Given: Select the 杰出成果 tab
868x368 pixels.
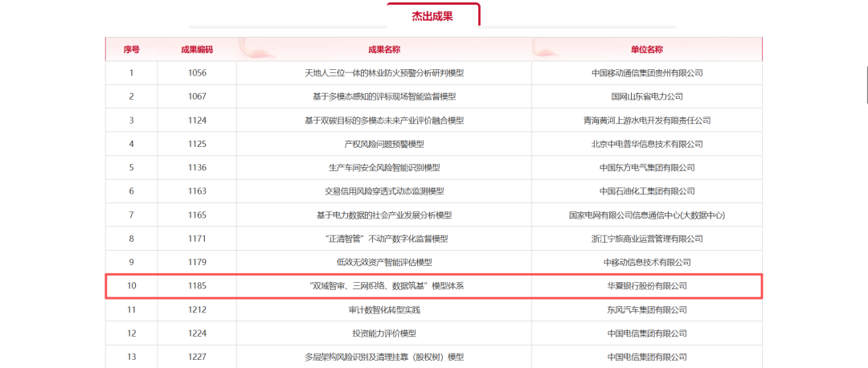Looking at the screenshot, I should pyautogui.click(x=432, y=15).
